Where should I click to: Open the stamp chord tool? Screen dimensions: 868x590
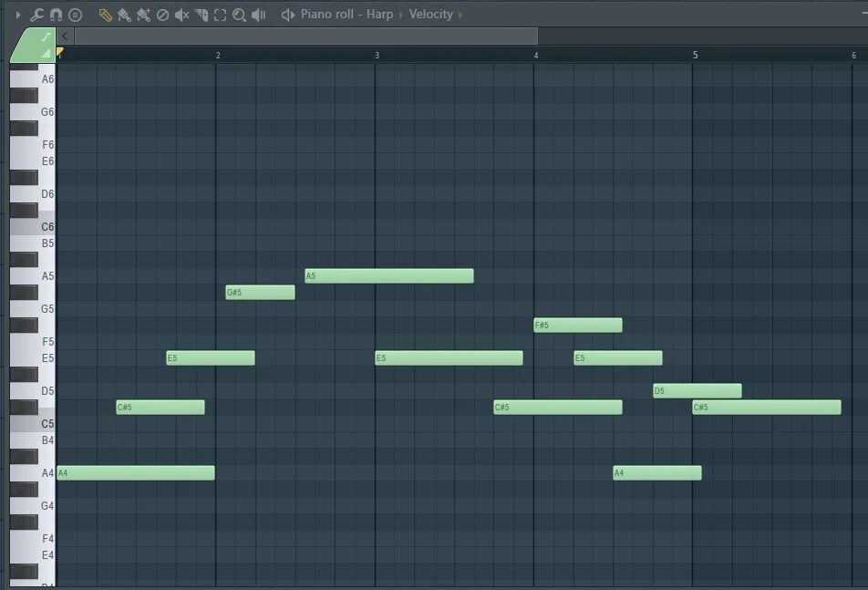pos(76,15)
